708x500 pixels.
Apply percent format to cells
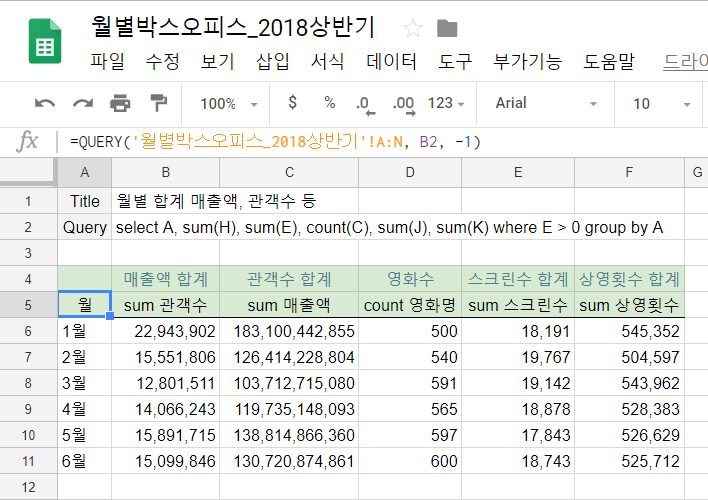(x=329, y=103)
